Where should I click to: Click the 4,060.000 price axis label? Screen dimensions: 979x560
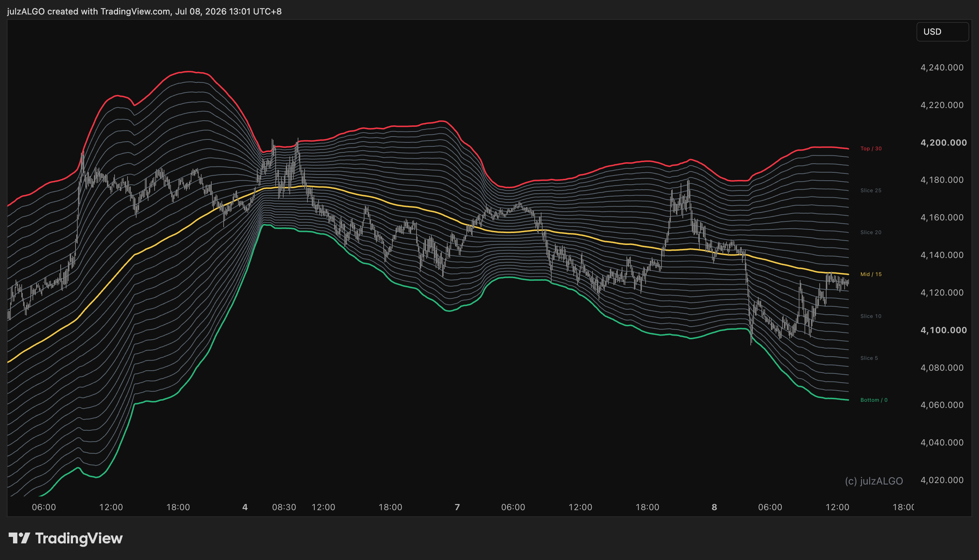(x=942, y=405)
